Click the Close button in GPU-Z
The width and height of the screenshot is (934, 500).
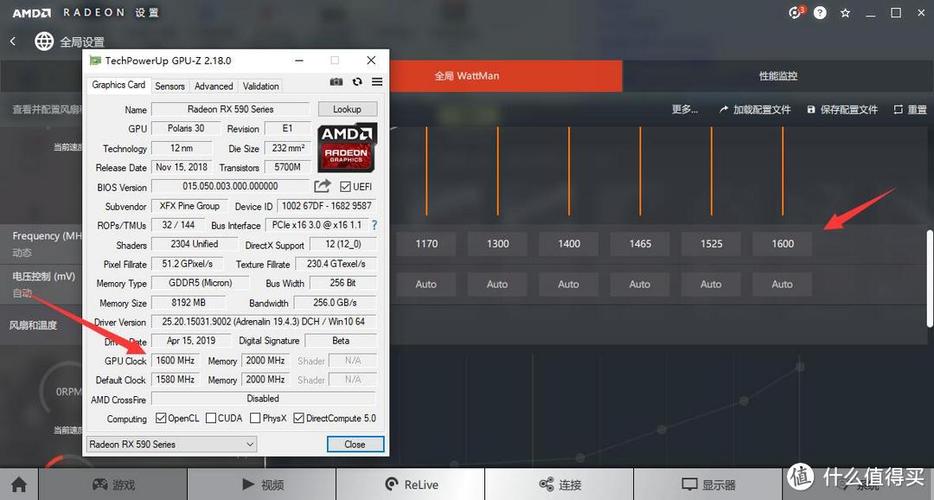(355, 444)
